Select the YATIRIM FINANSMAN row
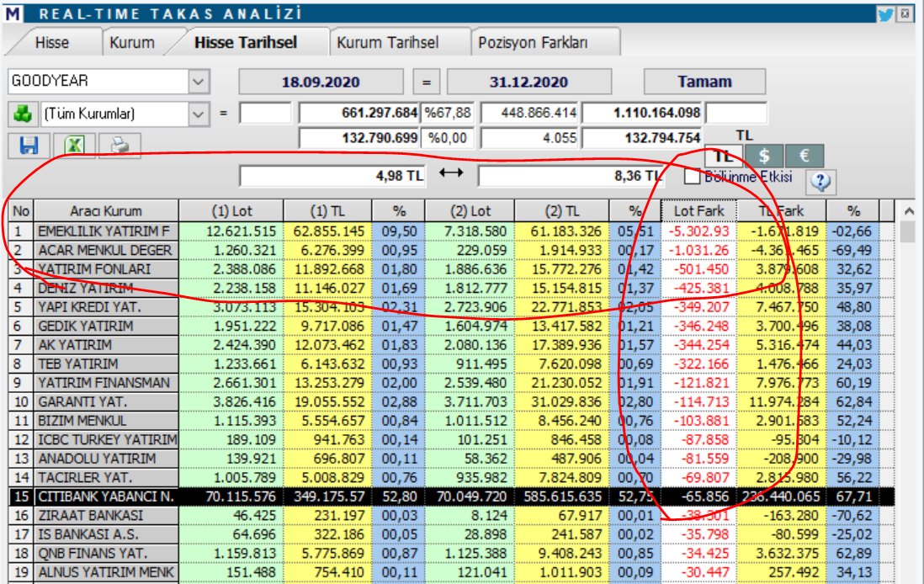Viewport: 924px width, 584px height. [106, 382]
